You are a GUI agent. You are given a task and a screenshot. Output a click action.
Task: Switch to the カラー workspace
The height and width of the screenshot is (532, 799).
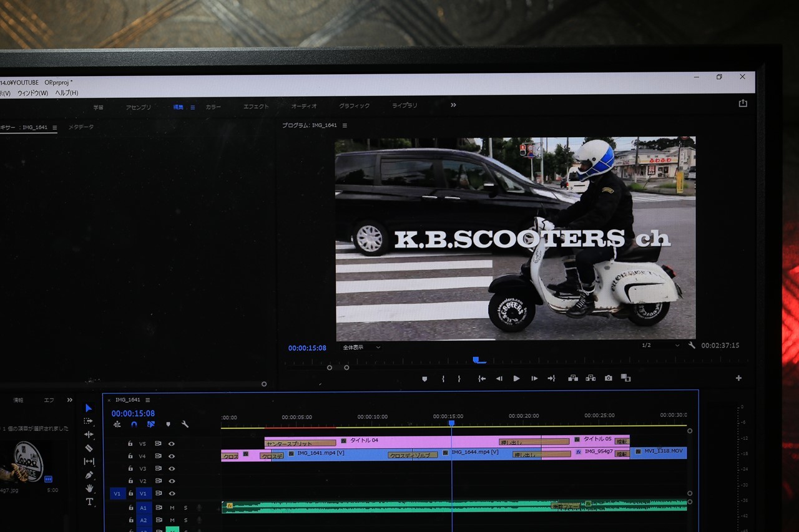[213, 107]
